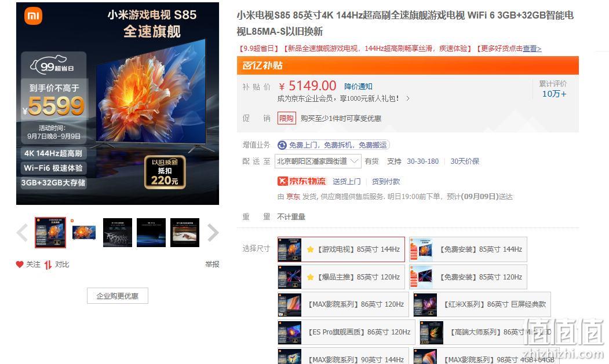Click the 送货上门 link
This screenshot has height=364, width=609.
coord(347,182)
